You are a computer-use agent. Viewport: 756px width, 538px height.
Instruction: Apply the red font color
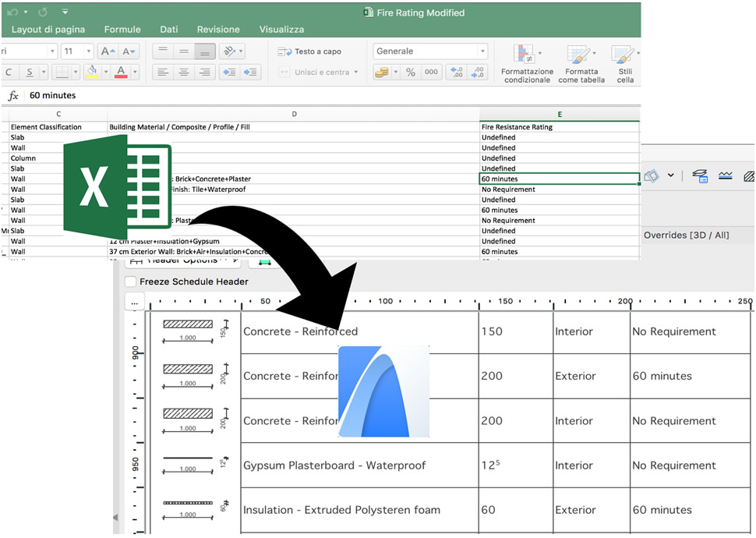click(121, 72)
